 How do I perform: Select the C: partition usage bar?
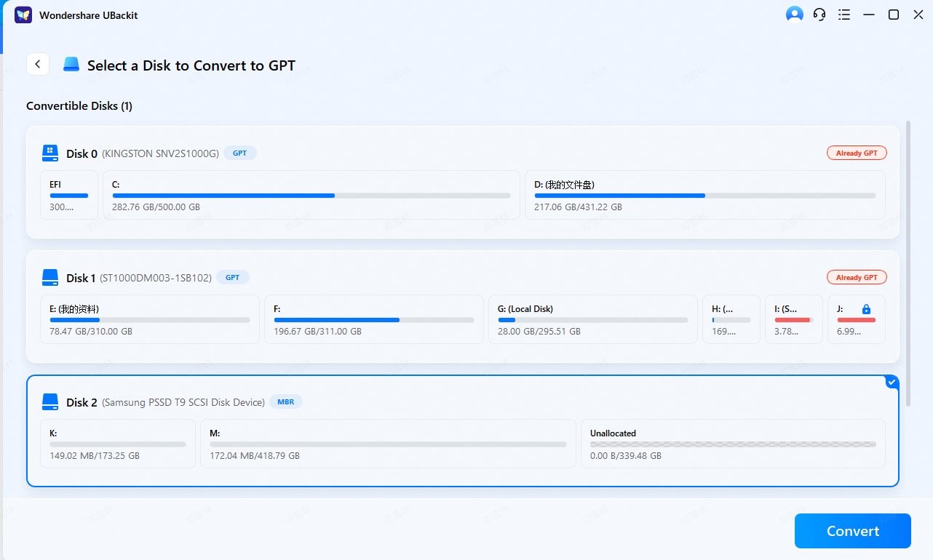click(311, 195)
